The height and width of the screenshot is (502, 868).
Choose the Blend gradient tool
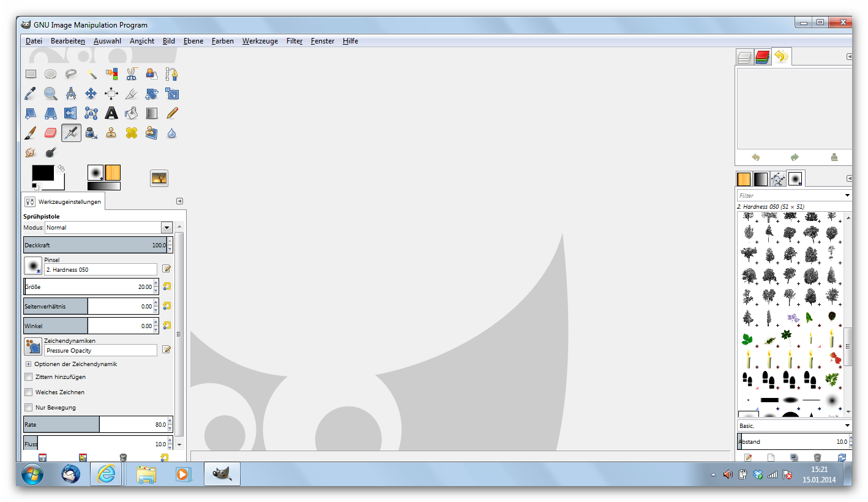[152, 113]
